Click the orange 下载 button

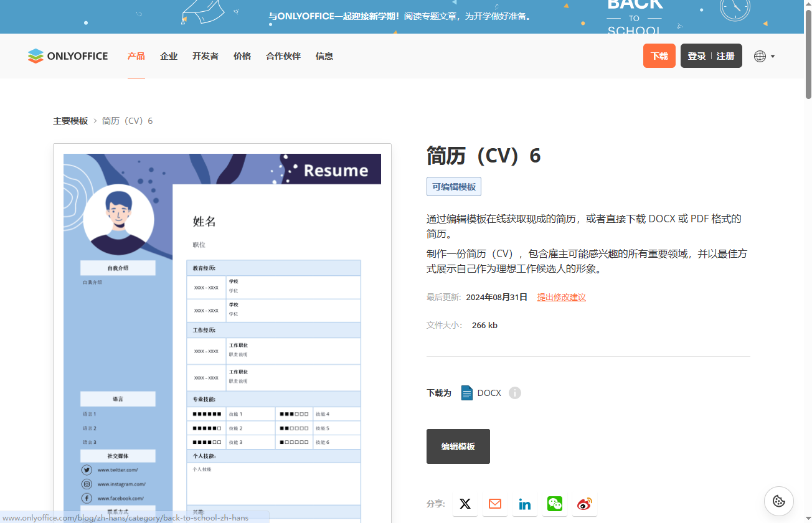click(659, 56)
